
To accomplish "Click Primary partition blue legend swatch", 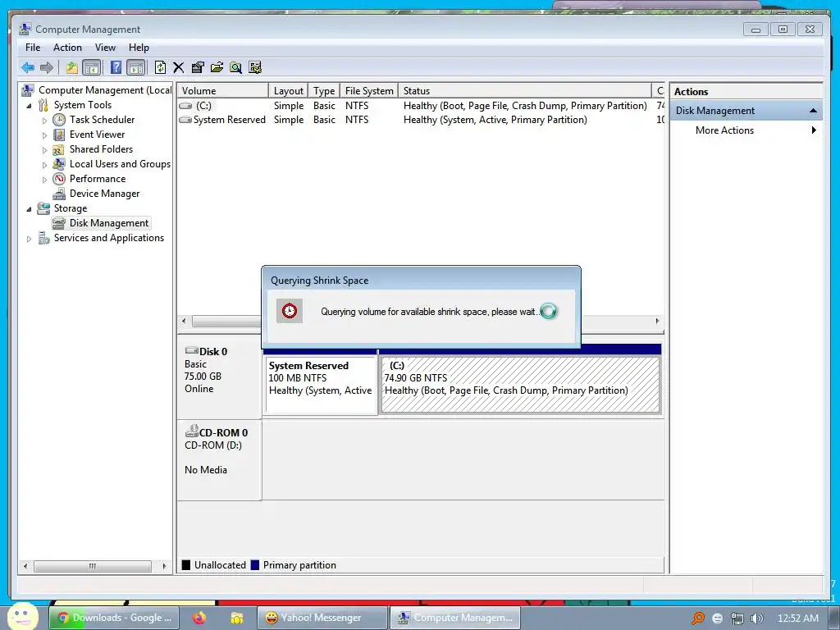I will coord(255,564).
